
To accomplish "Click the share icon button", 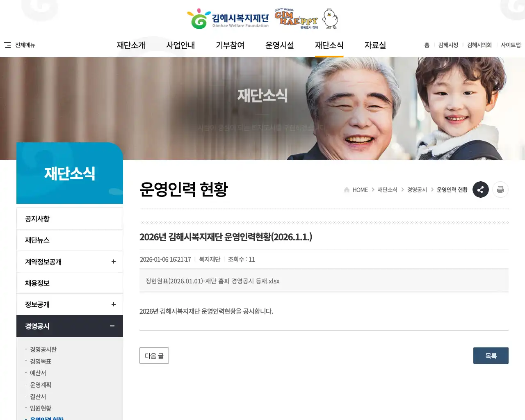I will click(x=480, y=189).
